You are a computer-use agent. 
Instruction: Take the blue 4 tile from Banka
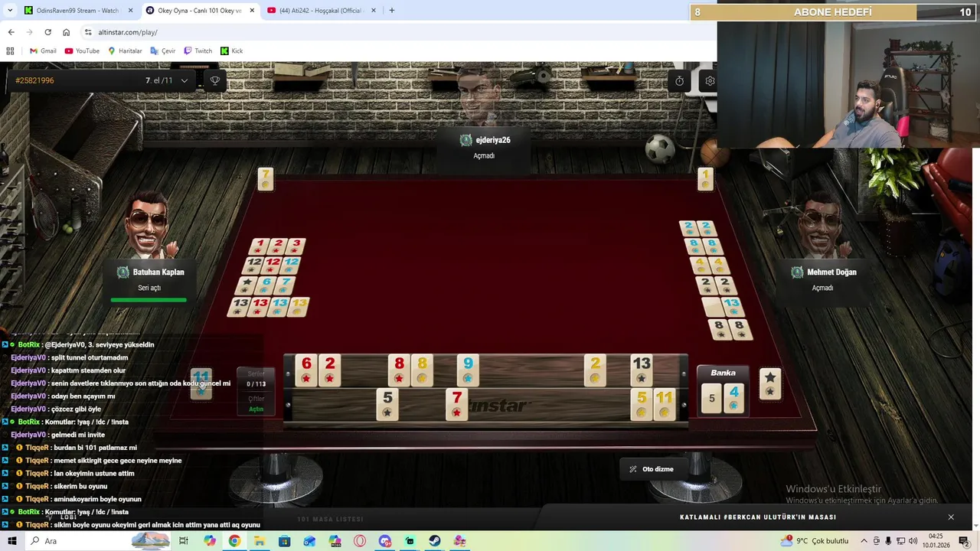[734, 398]
